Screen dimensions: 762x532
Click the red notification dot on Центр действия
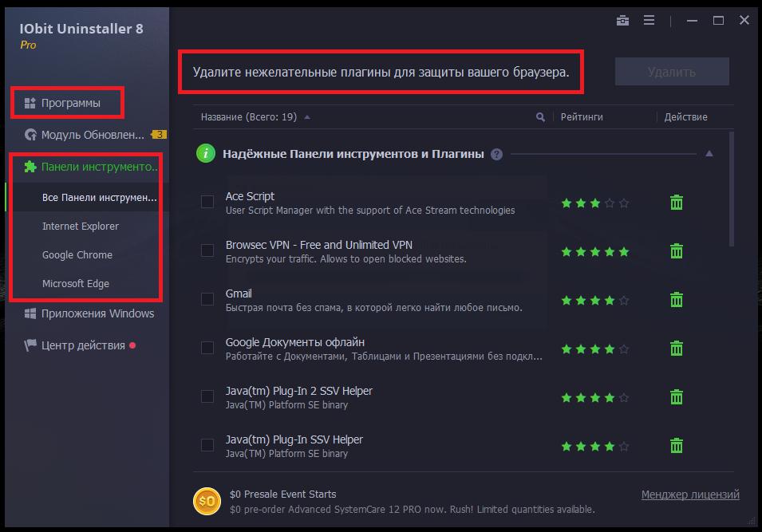(132, 345)
